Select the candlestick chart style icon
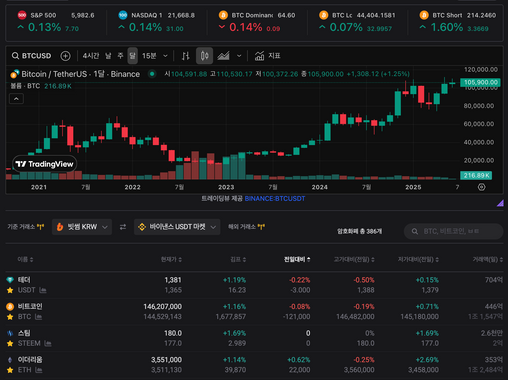 click(204, 56)
